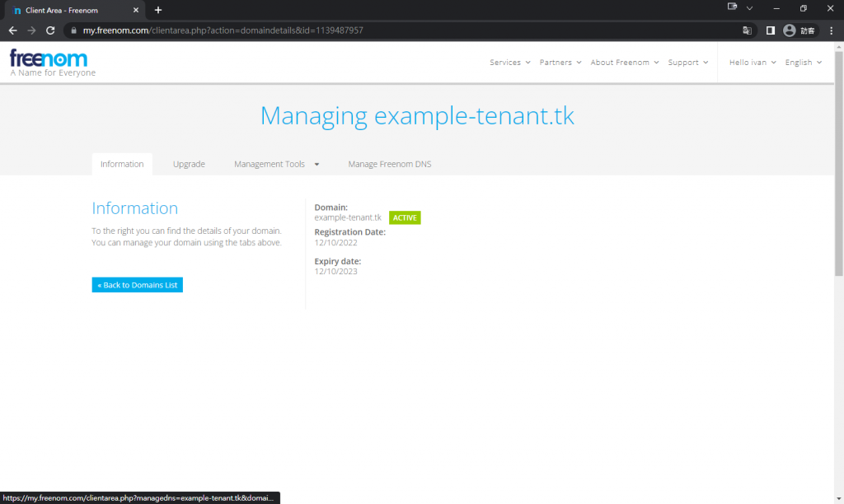Viewport: 844px width, 504px height.
Task: Click the scrollbar down arrow
Action: [x=839, y=498]
